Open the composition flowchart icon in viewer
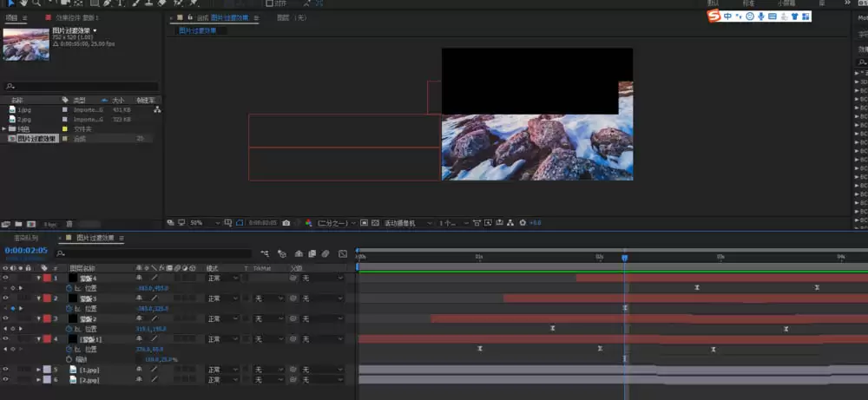This screenshot has width=868, height=400. pos(510,223)
